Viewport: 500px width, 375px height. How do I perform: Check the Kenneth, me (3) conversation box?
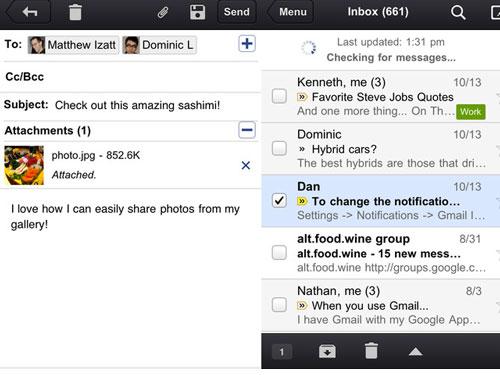(279, 96)
